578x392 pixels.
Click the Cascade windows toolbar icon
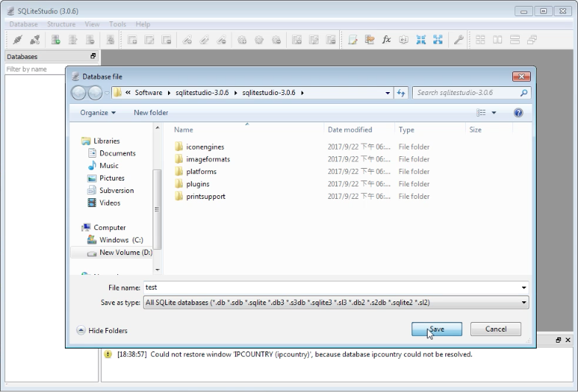[x=532, y=40]
